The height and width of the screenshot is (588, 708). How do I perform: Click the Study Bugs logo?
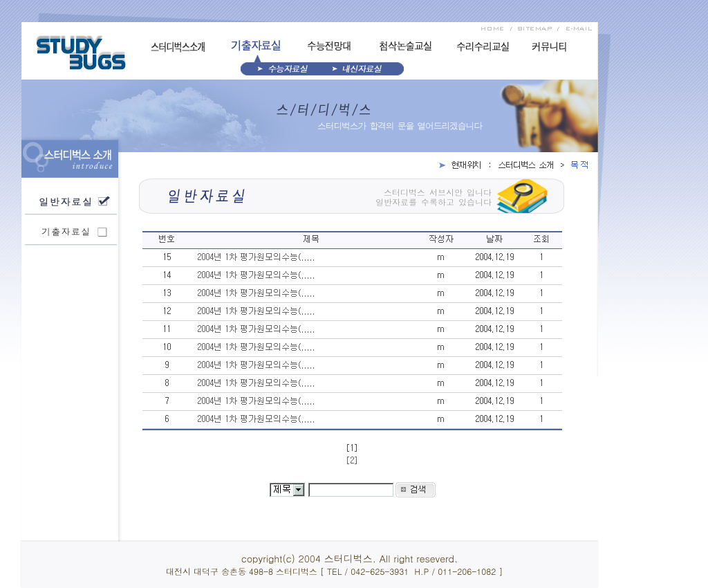(81, 53)
